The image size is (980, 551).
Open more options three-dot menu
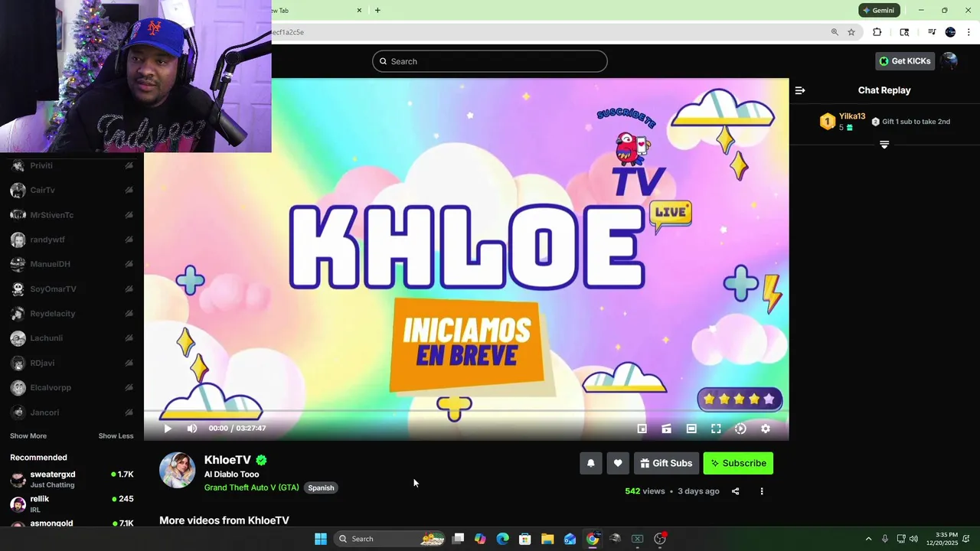point(761,491)
